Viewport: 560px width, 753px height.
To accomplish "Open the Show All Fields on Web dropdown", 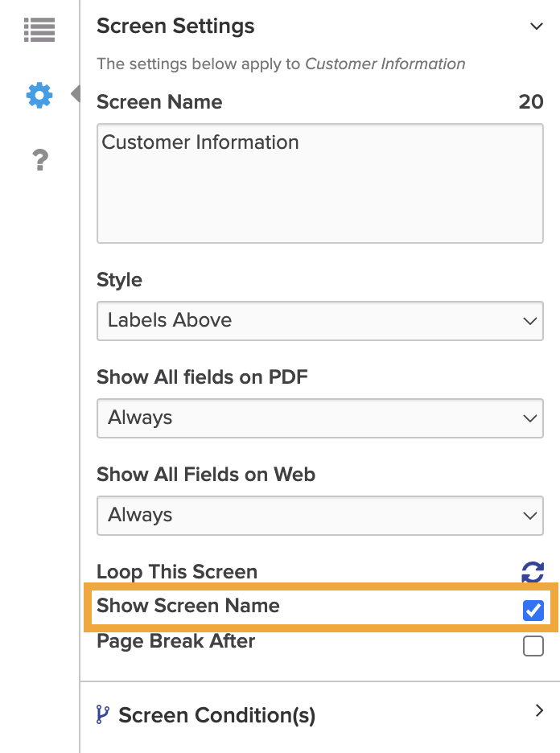I will tap(320, 515).
